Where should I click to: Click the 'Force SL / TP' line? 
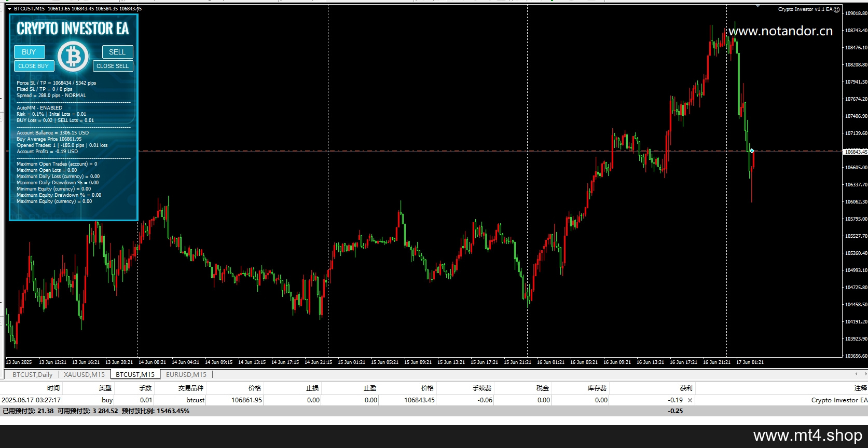point(56,83)
